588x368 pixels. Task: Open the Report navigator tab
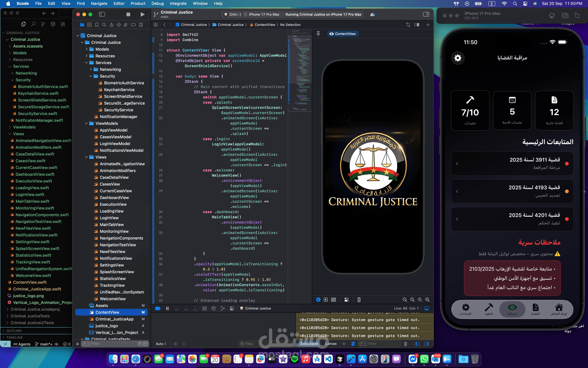[x=141, y=25]
